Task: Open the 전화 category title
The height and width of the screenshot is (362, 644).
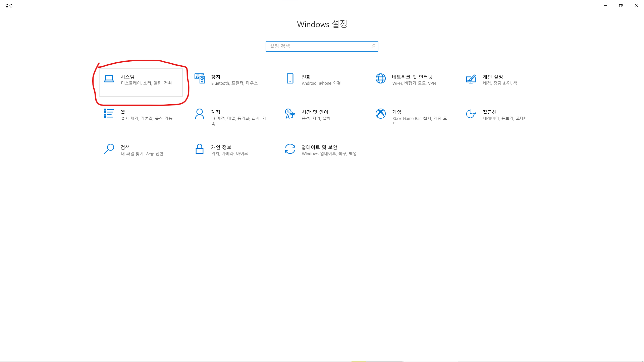Action: click(x=306, y=77)
